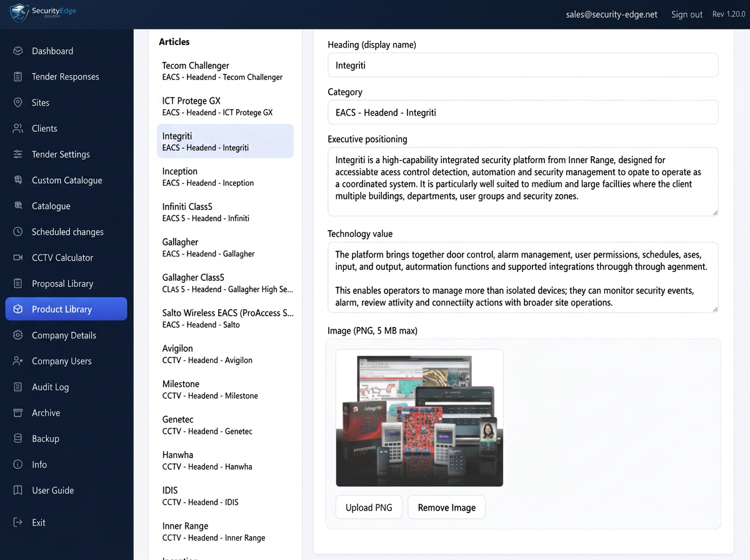This screenshot has width=750, height=560.
Task: Click the Catalogue search icon
Action: 18,206
